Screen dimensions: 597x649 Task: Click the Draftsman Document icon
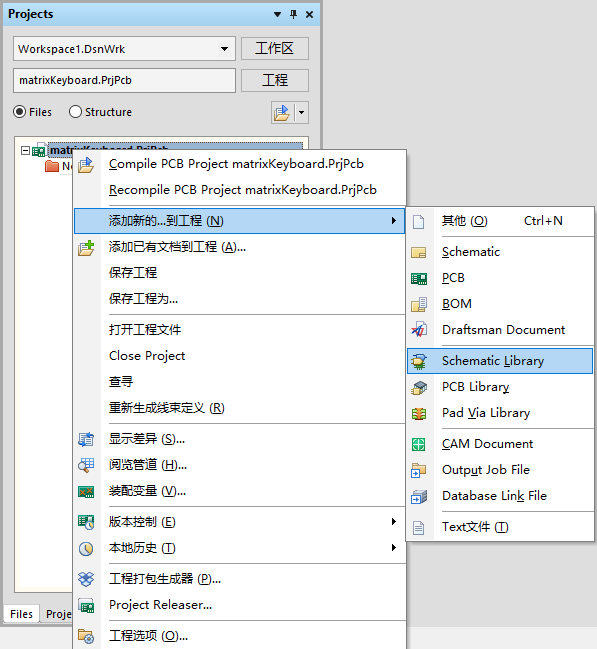coord(419,330)
